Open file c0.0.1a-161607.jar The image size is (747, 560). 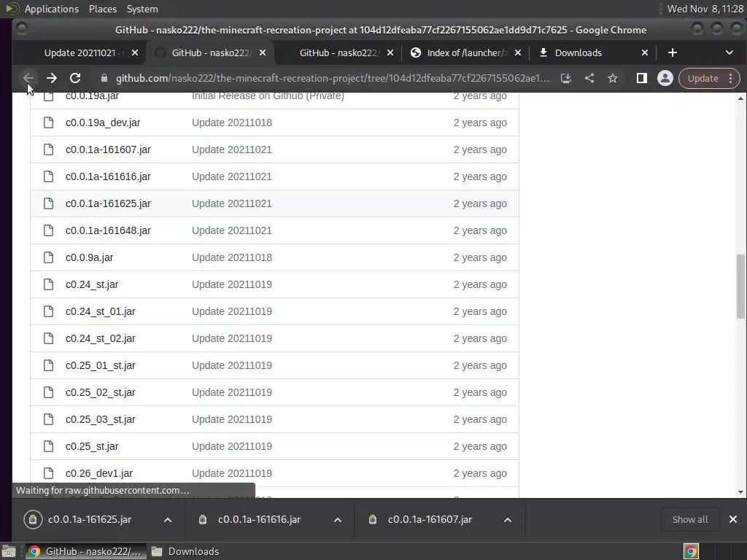tap(108, 149)
